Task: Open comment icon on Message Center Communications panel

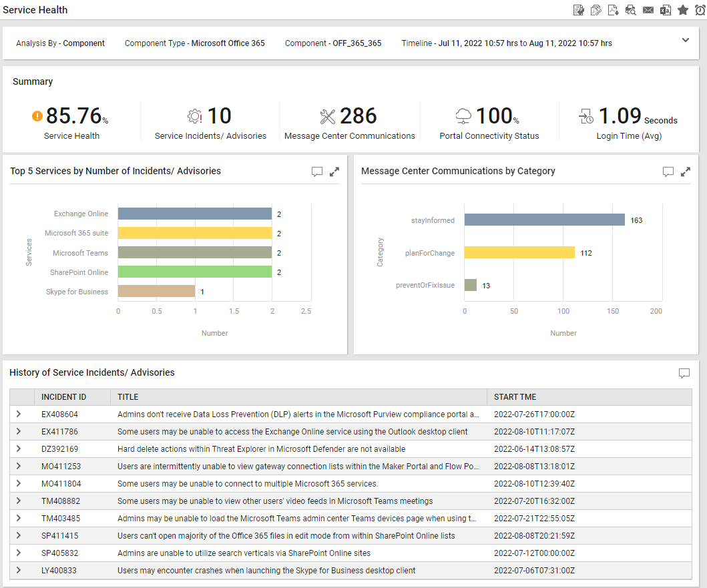Action: click(x=668, y=172)
